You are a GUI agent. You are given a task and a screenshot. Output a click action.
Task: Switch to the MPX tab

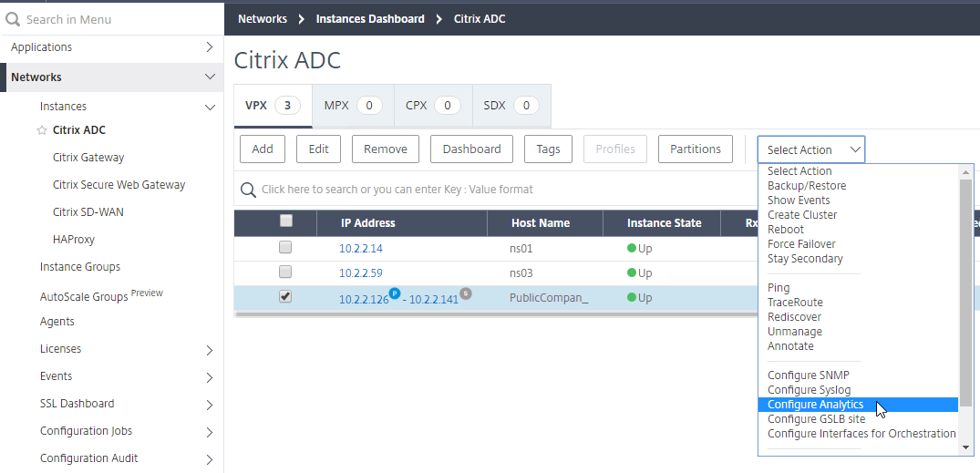click(353, 106)
